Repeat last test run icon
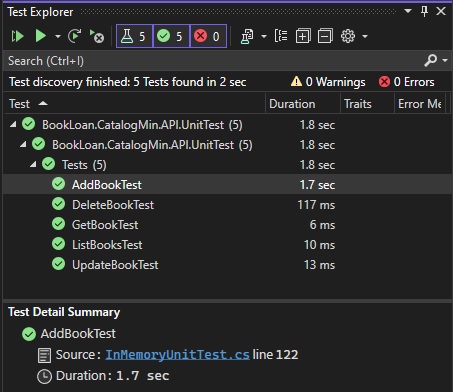Screen dimensions: 453x392 click(x=75, y=36)
